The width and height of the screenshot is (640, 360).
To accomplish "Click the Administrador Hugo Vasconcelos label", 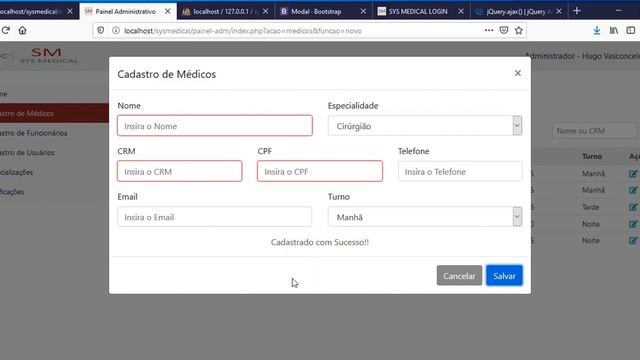I will (x=582, y=56).
